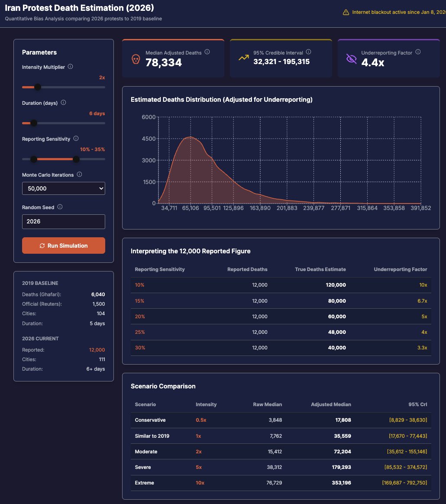446x504 pixels.
Task: Click the skull icon in Median card
Action: 136,59
